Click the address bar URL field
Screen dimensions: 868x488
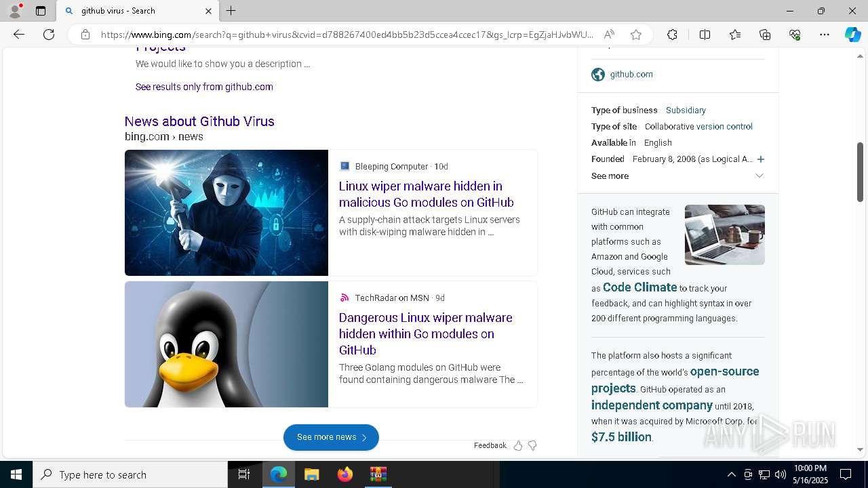point(347,35)
